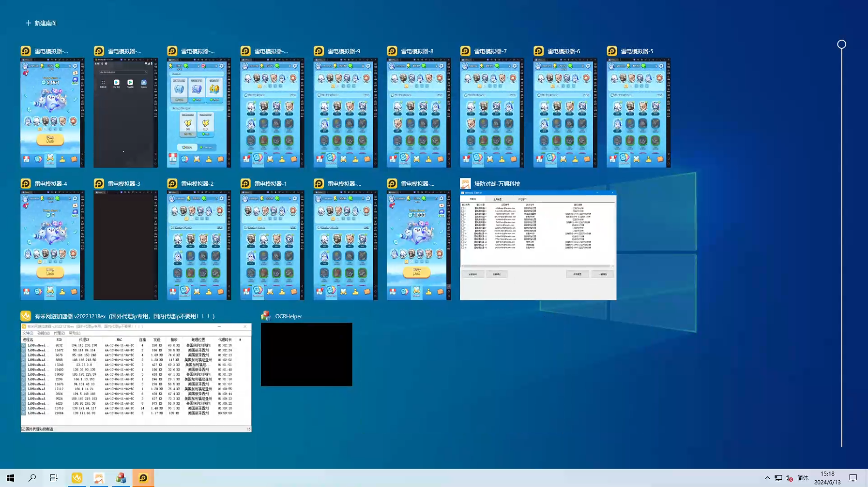
Task: Click yellow crown accelerator icon in taskbar
Action: 77,478
